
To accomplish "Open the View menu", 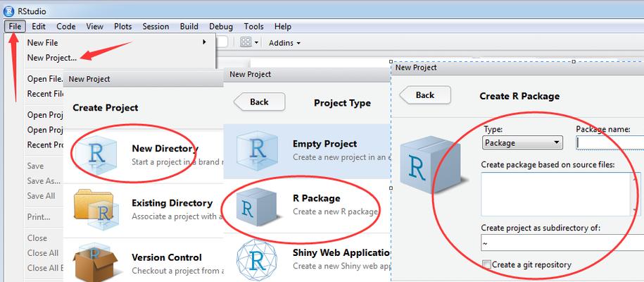I will click(94, 26).
